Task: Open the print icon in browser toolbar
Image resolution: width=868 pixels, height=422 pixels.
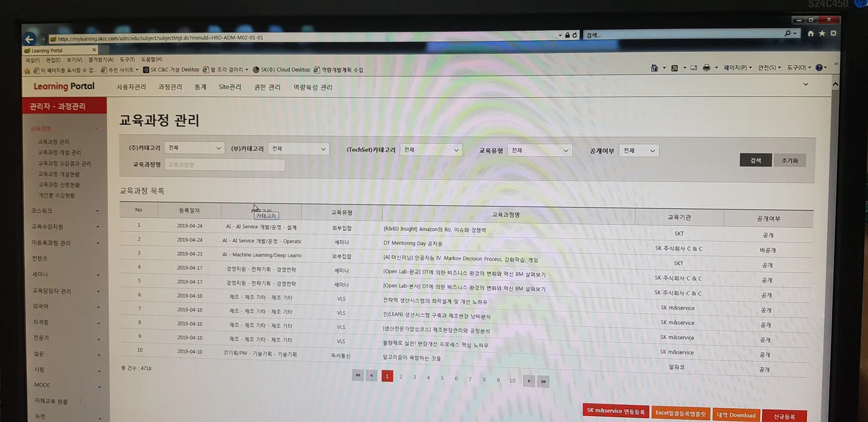Action: 707,67
